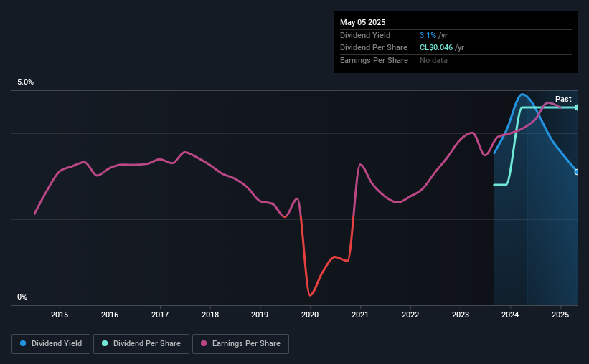Toggle the Dividend Yield legend button
The image size is (589, 364).
[51, 344]
